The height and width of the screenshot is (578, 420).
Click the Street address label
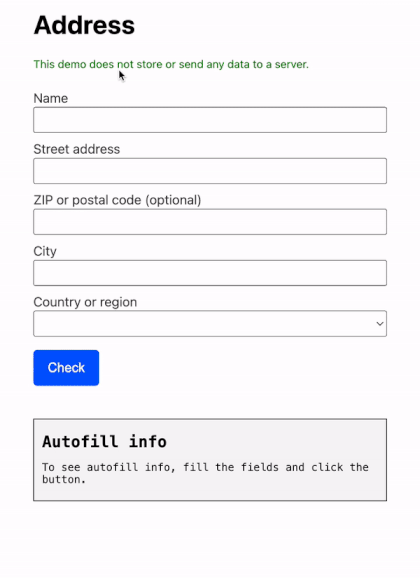[x=77, y=149]
